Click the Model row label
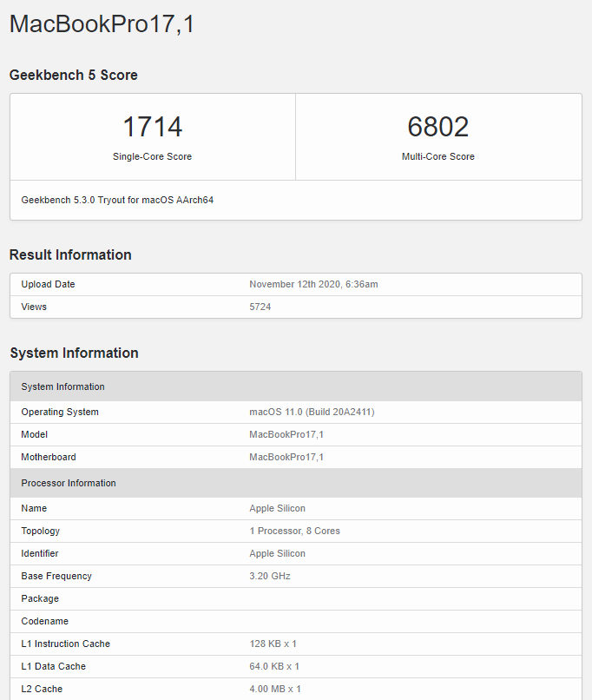 coord(35,434)
